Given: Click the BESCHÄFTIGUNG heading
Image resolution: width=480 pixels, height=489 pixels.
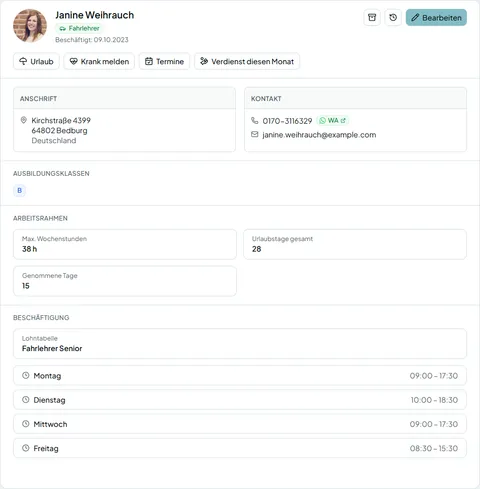Looking at the screenshot, I should [x=41, y=317].
